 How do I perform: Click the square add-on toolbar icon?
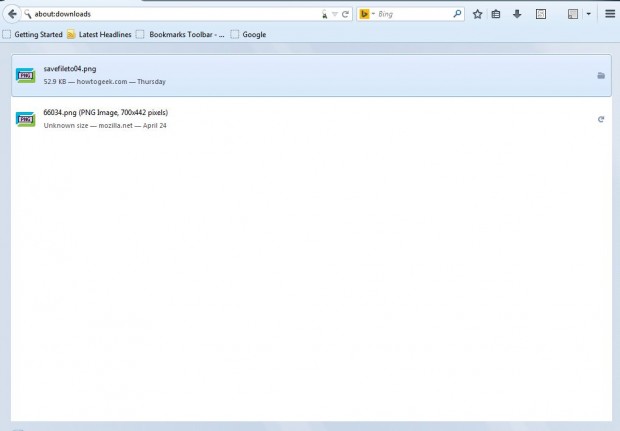click(x=541, y=14)
